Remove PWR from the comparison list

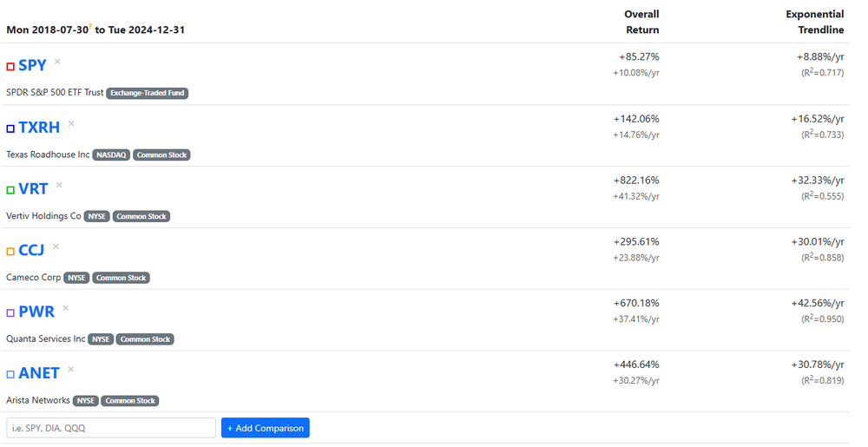pos(65,308)
